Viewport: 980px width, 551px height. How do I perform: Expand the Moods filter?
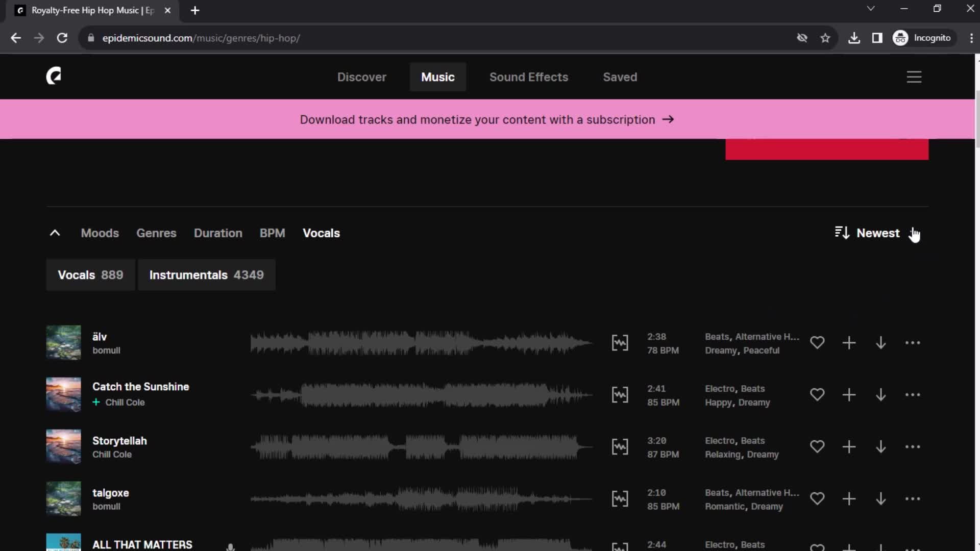pos(100,233)
